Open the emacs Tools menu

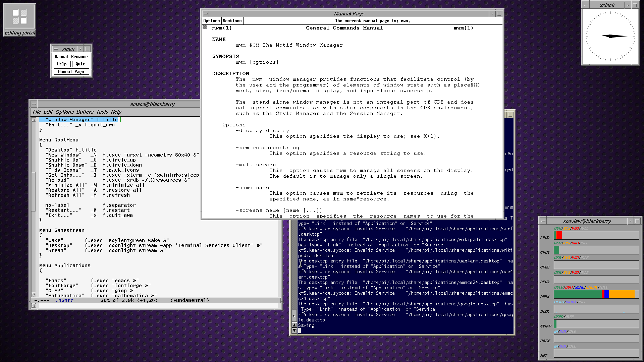pyautogui.click(x=102, y=112)
